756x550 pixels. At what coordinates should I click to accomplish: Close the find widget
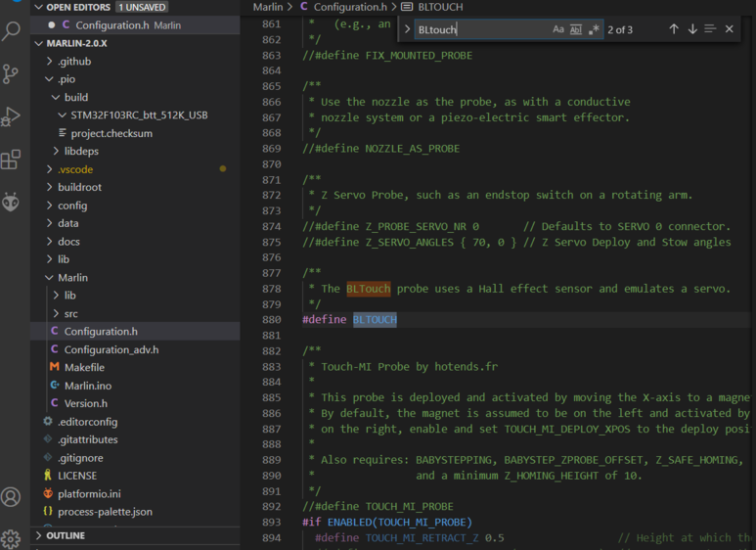729,29
